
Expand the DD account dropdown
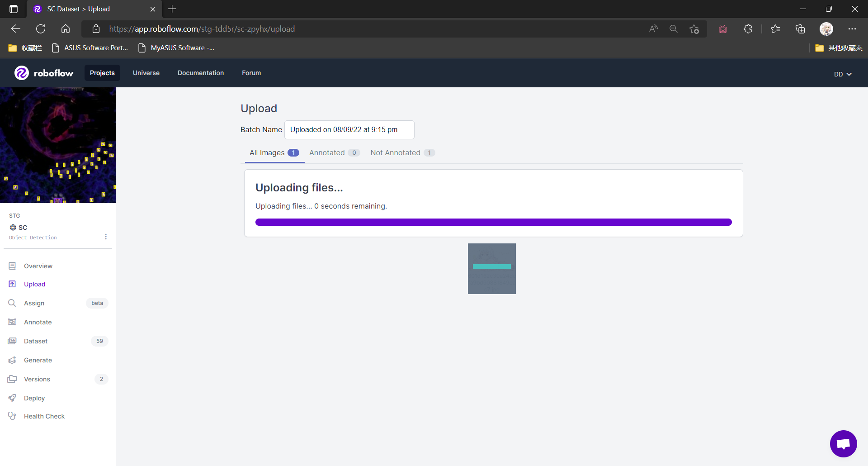[843, 74]
